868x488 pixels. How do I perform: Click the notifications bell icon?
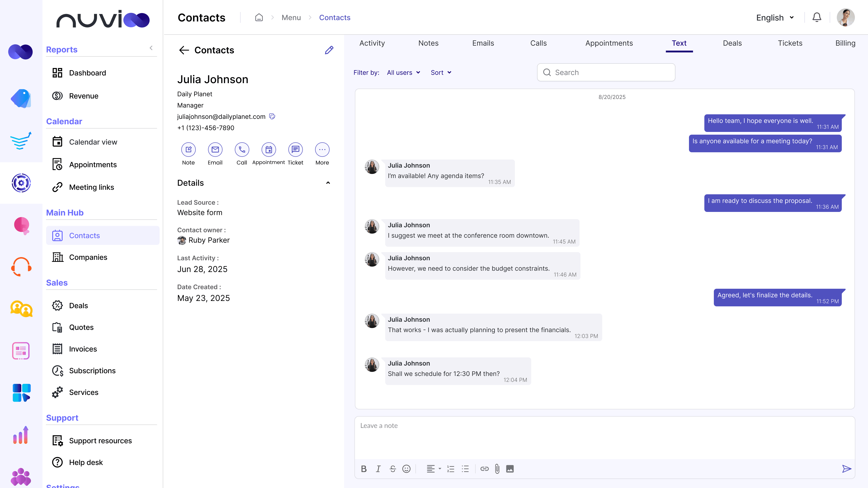coord(816,18)
